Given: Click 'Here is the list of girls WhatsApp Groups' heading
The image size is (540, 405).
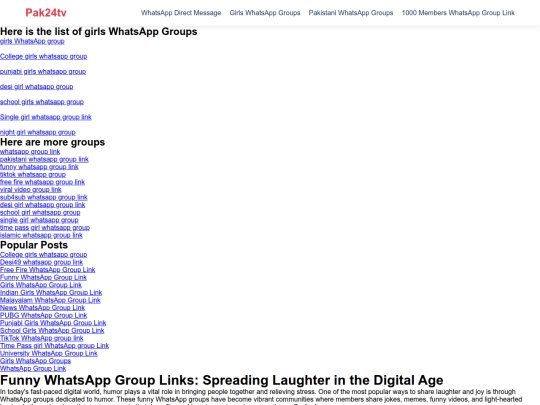Looking at the screenshot, I should coord(98,31).
